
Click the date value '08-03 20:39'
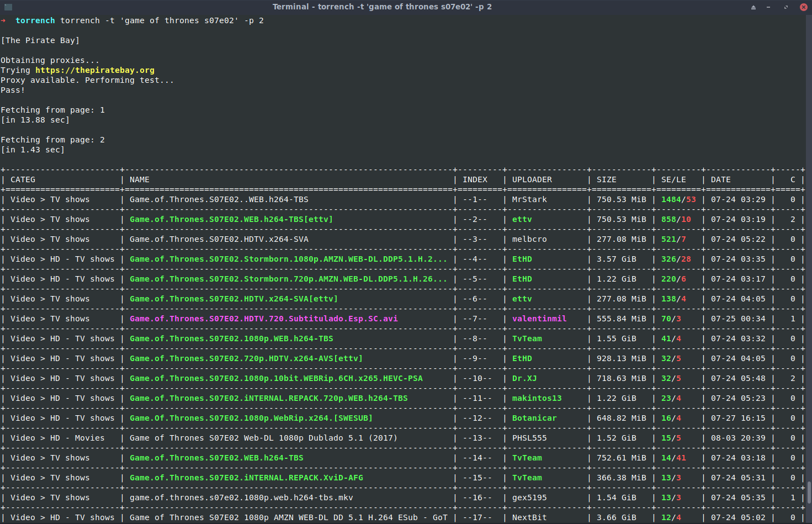(738, 438)
